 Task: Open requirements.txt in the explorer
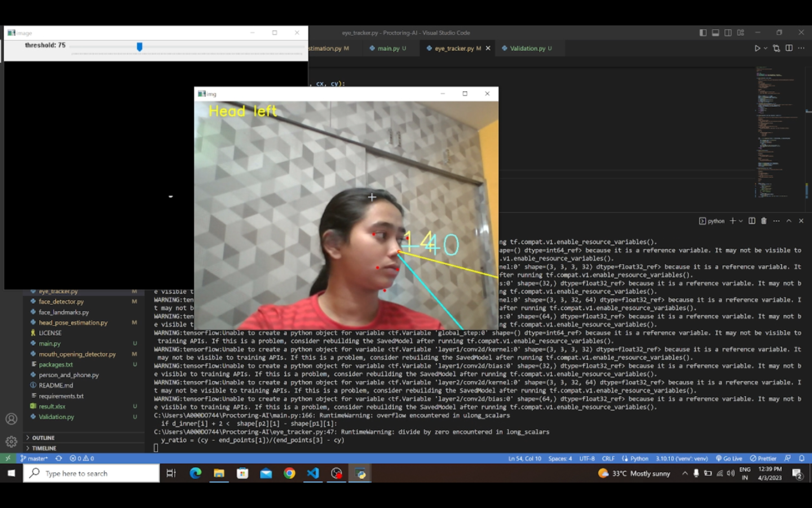[84, 396]
